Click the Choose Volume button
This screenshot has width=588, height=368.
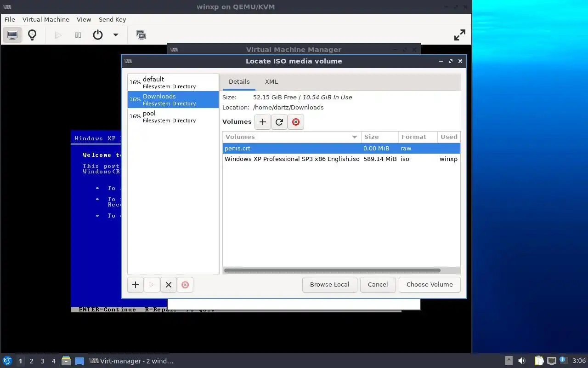430,285
